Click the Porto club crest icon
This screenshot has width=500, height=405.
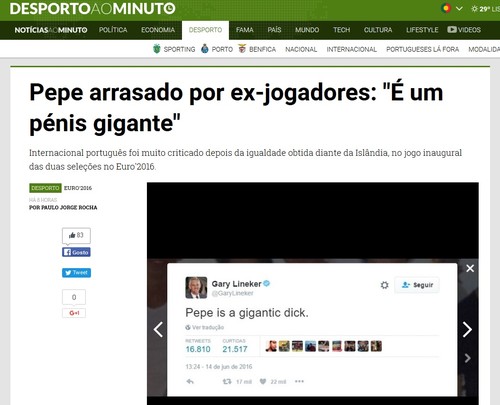point(205,49)
